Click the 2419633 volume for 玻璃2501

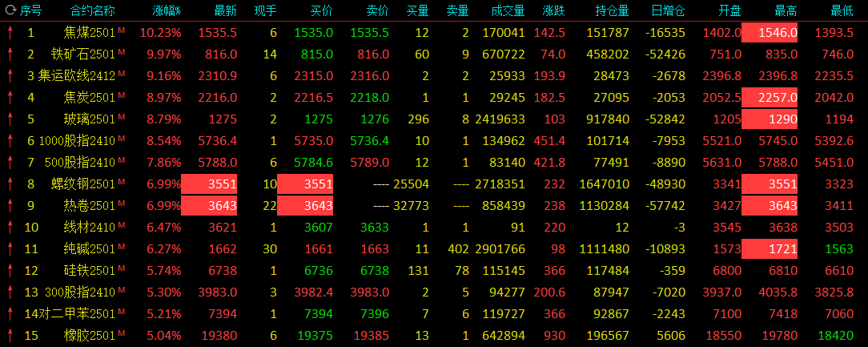click(500, 119)
